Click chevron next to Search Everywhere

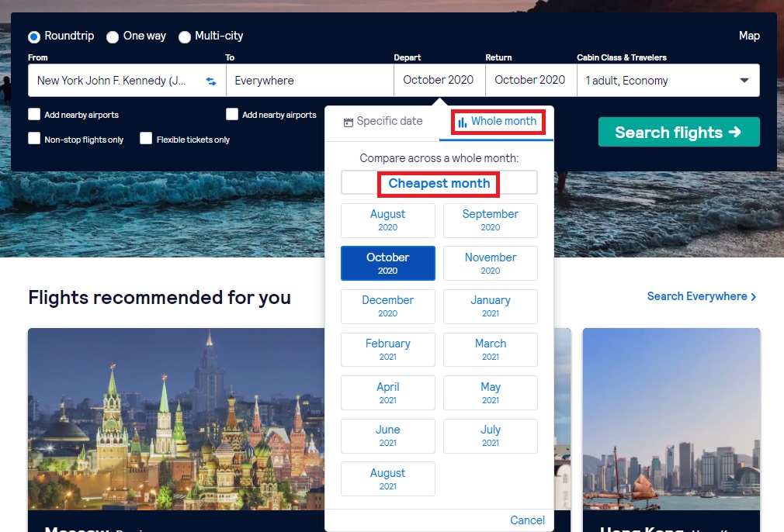point(754,297)
